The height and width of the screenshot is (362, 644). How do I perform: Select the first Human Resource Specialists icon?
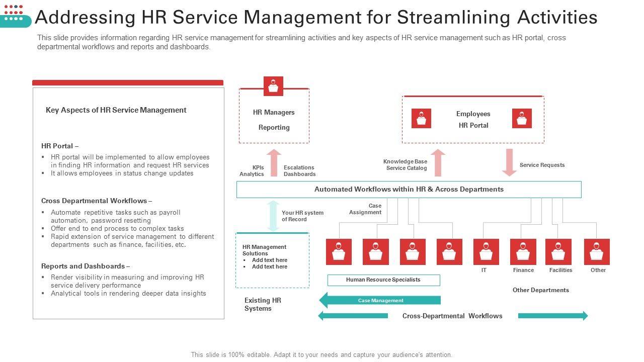(x=339, y=252)
